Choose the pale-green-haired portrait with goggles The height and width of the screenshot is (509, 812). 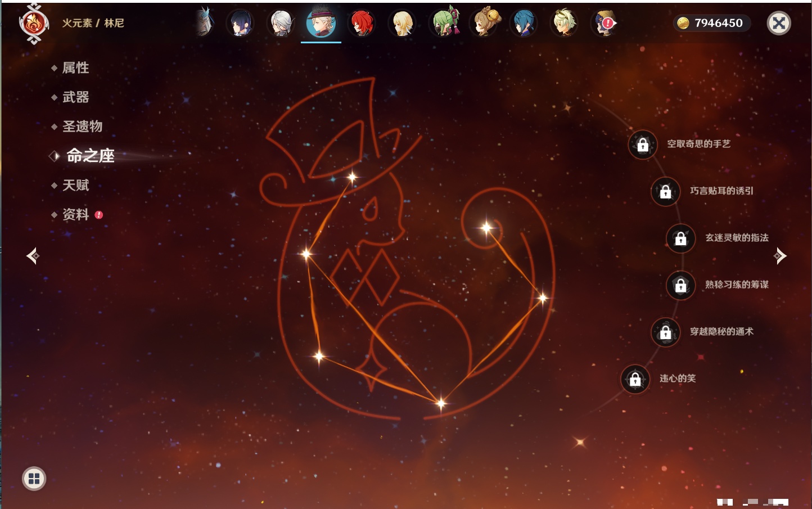tap(564, 23)
